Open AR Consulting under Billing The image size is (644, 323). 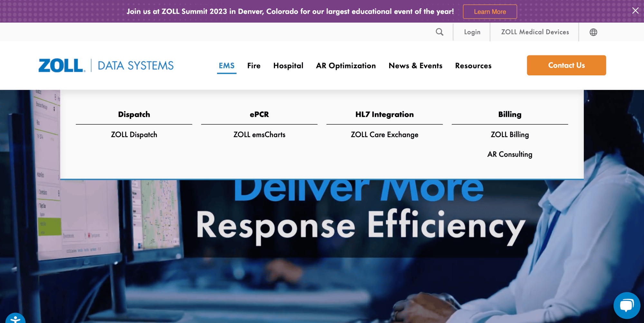[510, 154]
